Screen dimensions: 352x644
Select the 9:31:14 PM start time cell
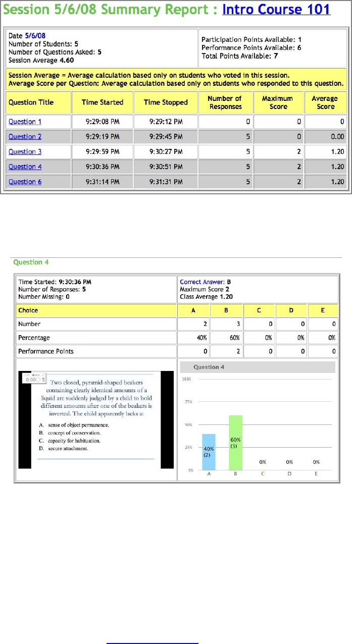(x=103, y=182)
